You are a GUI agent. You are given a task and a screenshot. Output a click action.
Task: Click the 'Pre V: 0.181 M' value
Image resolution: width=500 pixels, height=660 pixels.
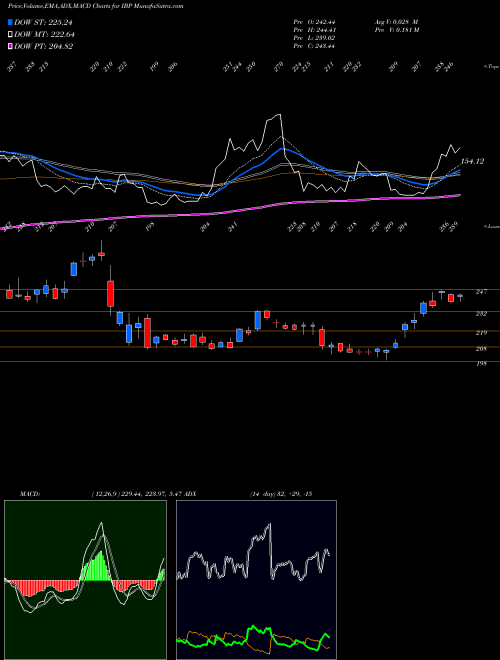(396, 30)
